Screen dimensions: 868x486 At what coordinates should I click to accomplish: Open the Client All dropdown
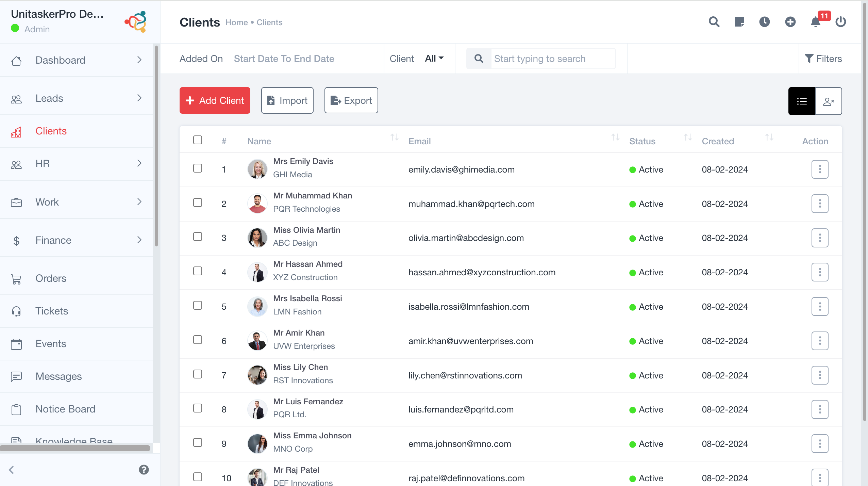pyautogui.click(x=434, y=59)
